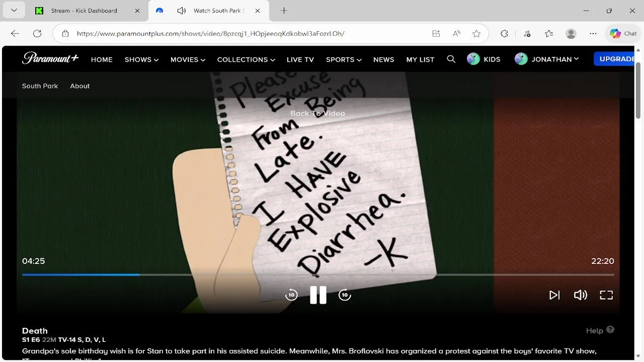644x362 pixels.
Task: Open LIVE TV section
Action: click(300, 59)
